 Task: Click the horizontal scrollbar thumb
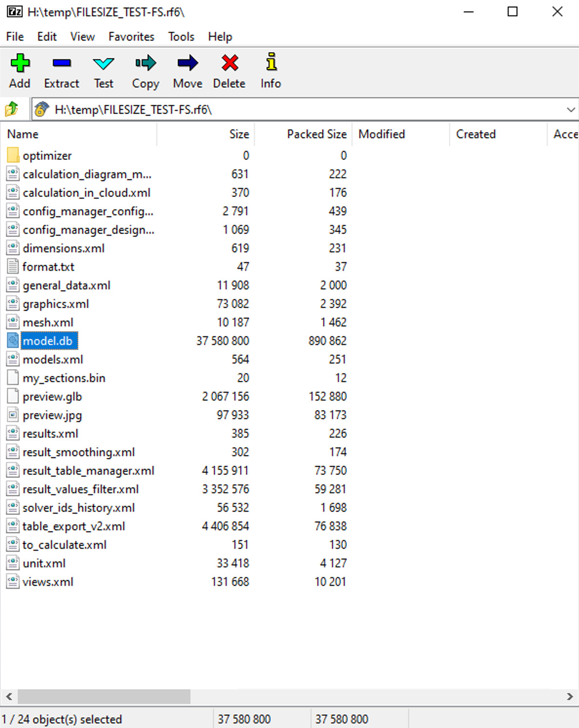tap(103, 696)
